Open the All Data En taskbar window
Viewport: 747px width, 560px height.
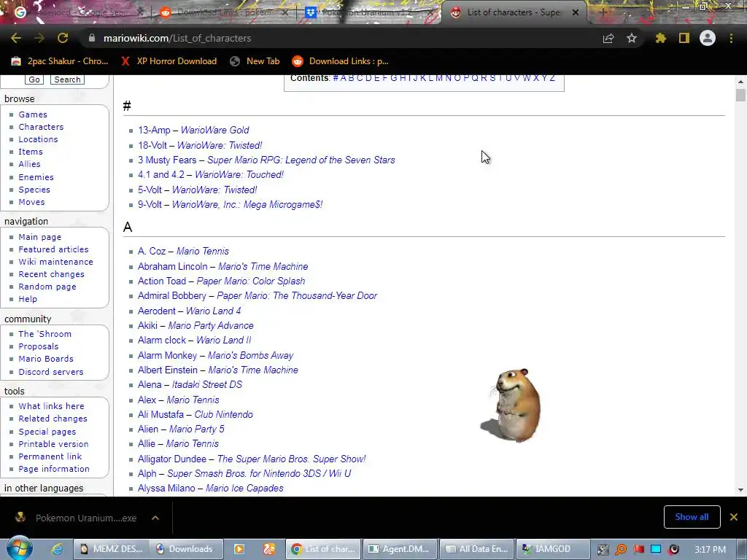[x=477, y=549]
